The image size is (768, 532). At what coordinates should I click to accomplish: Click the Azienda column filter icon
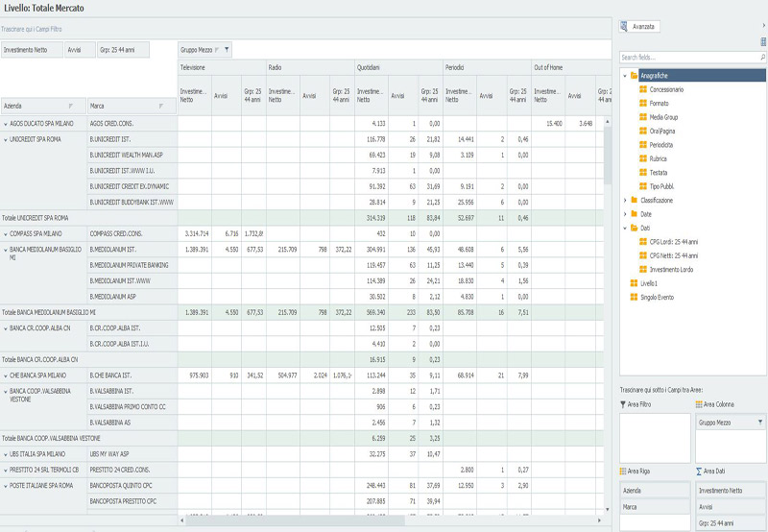click(x=70, y=106)
